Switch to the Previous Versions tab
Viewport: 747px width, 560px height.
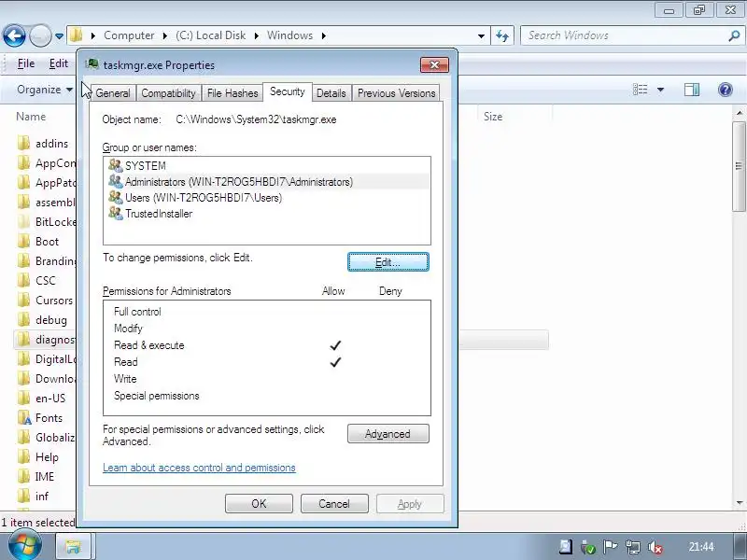coord(396,93)
